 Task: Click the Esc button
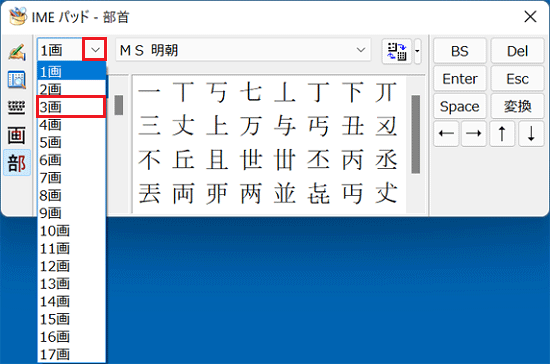[x=517, y=79]
